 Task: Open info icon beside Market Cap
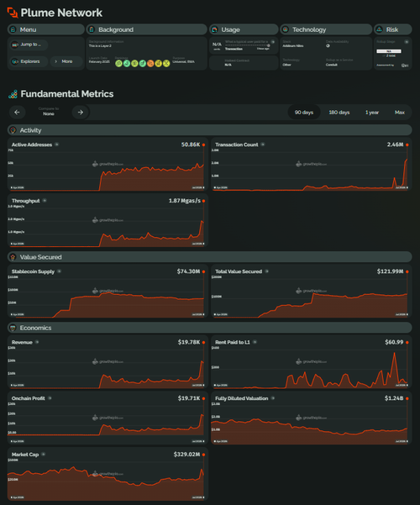(x=43, y=454)
